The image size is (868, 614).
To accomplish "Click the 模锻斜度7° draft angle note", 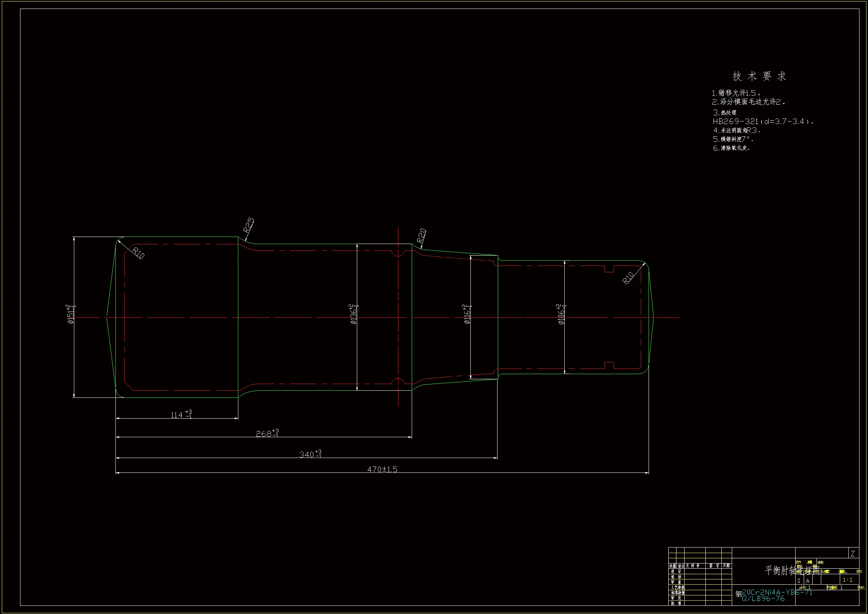I will (x=733, y=139).
